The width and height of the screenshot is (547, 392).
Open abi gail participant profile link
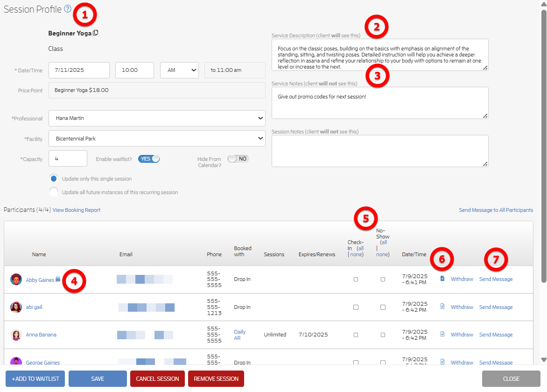34,307
